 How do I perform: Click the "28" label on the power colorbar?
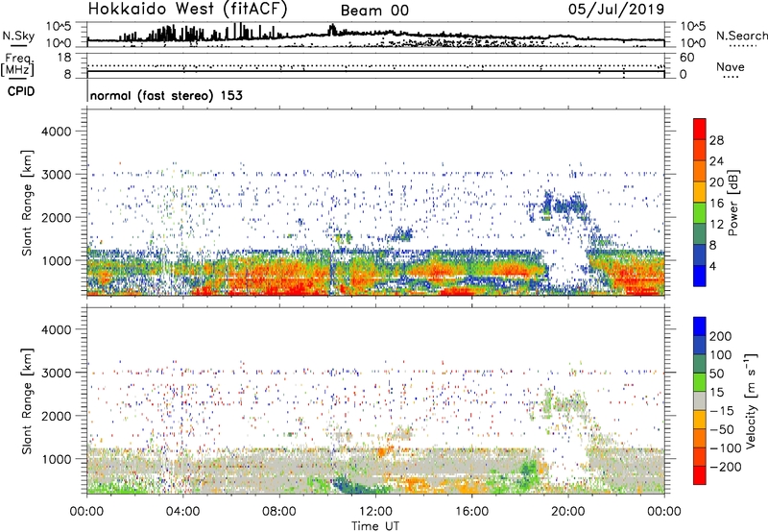click(716, 140)
